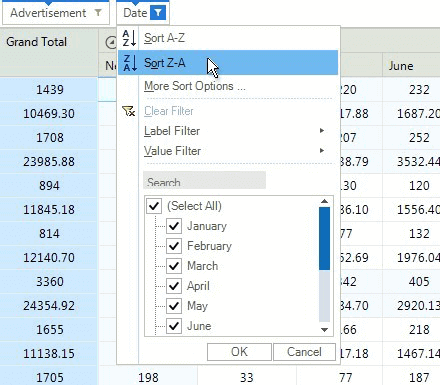Viewport: 440px width, 385px height.
Task: Select the Grand Total cell 24354.92
Action: (x=49, y=305)
